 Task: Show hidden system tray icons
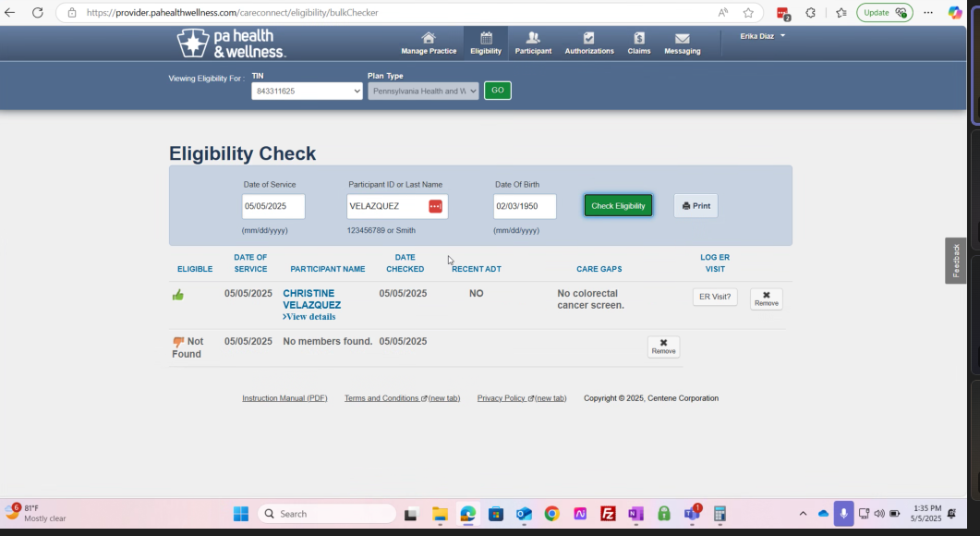pos(803,514)
